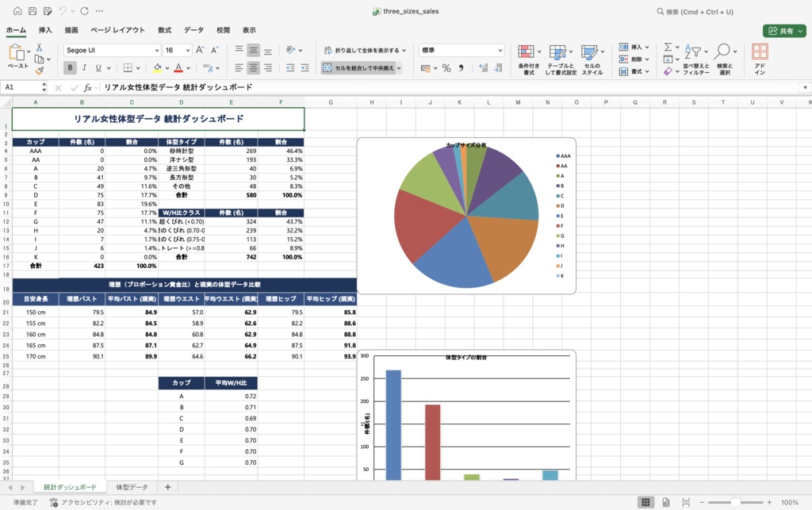Image resolution: width=812 pixels, height=510 pixels.
Task: Open the font size 16 dropdown
Action: click(x=187, y=50)
